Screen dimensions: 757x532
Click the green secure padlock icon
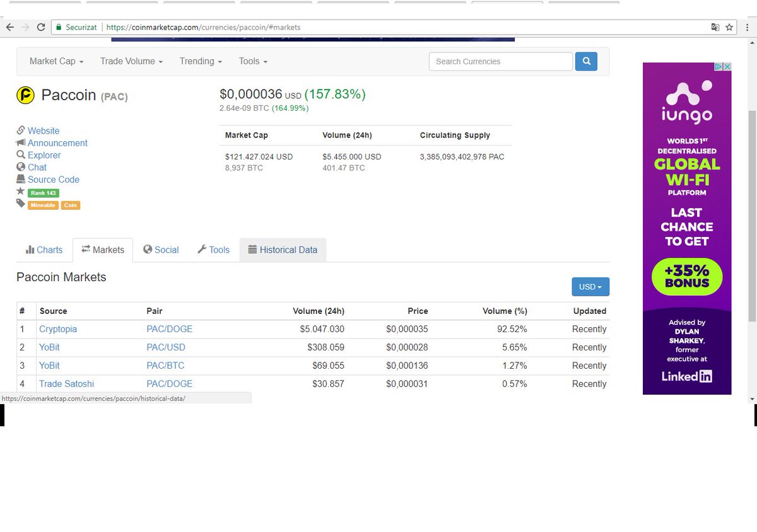pos(59,27)
